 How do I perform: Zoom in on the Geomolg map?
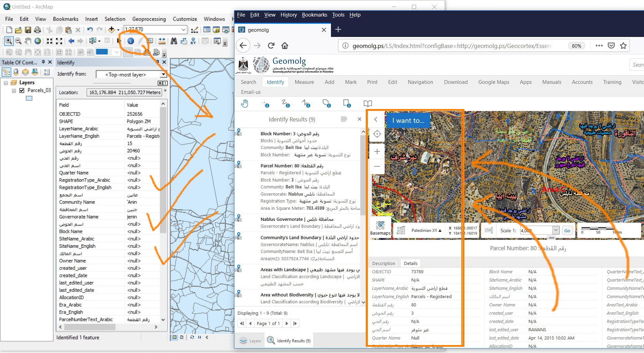[377, 151]
